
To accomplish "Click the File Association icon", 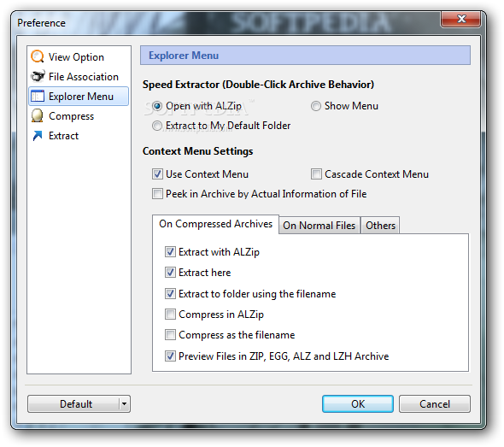I will pos(38,76).
